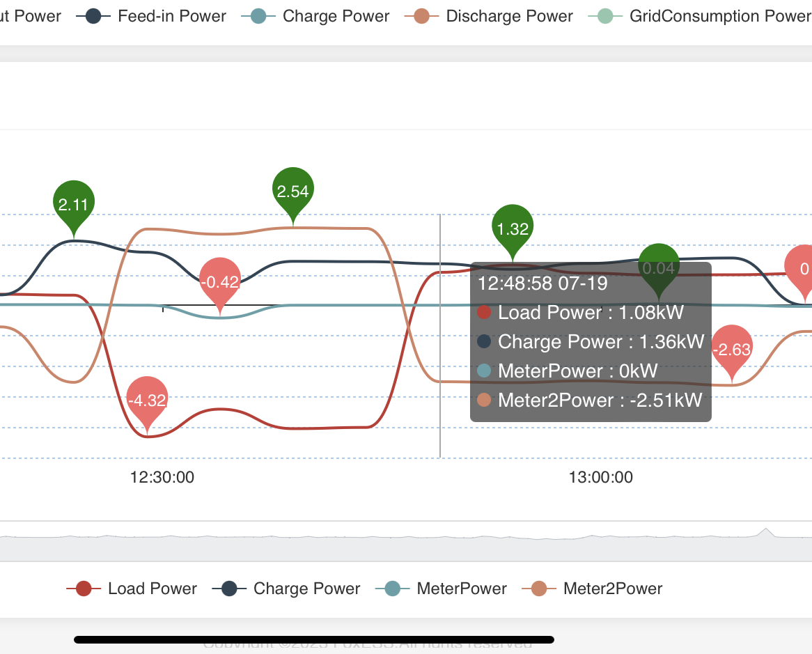Image resolution: width=812 pixels, height=654 pixels.
Task: Disable the Meter2Power series in legend
Action: click(597, 589)
